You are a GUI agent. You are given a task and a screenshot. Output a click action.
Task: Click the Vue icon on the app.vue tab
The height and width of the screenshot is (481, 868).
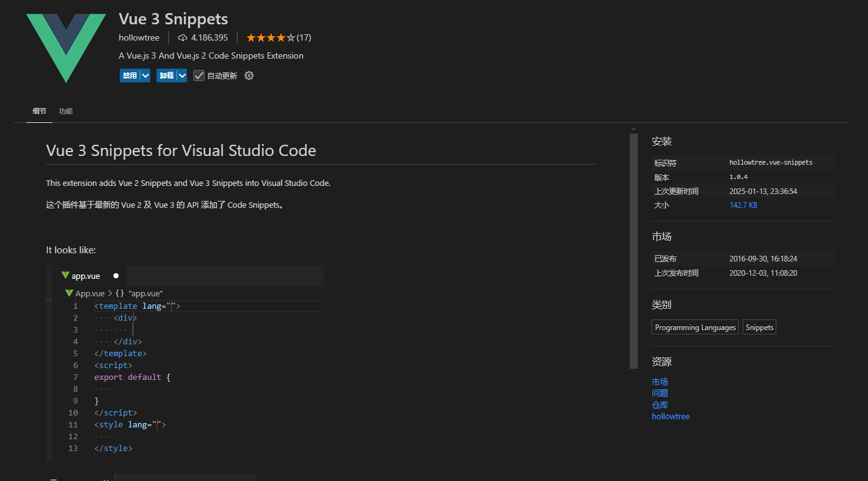[x=65, y=276]
